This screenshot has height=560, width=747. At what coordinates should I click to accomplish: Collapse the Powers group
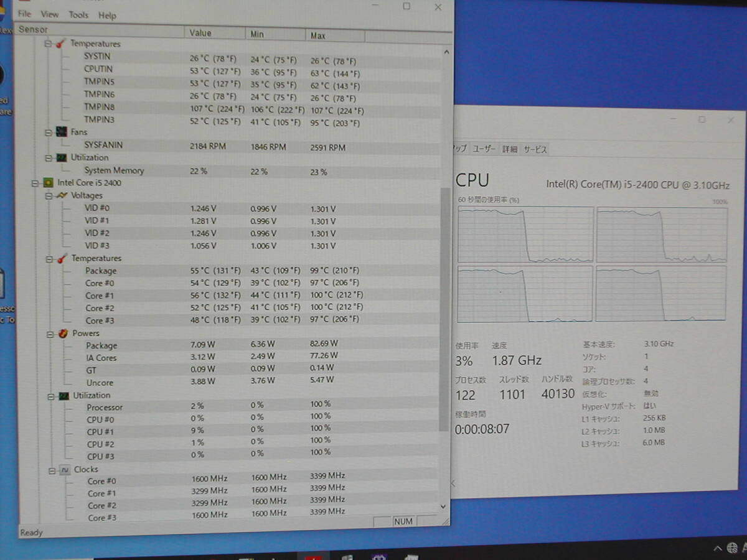(x=50, y=334)
